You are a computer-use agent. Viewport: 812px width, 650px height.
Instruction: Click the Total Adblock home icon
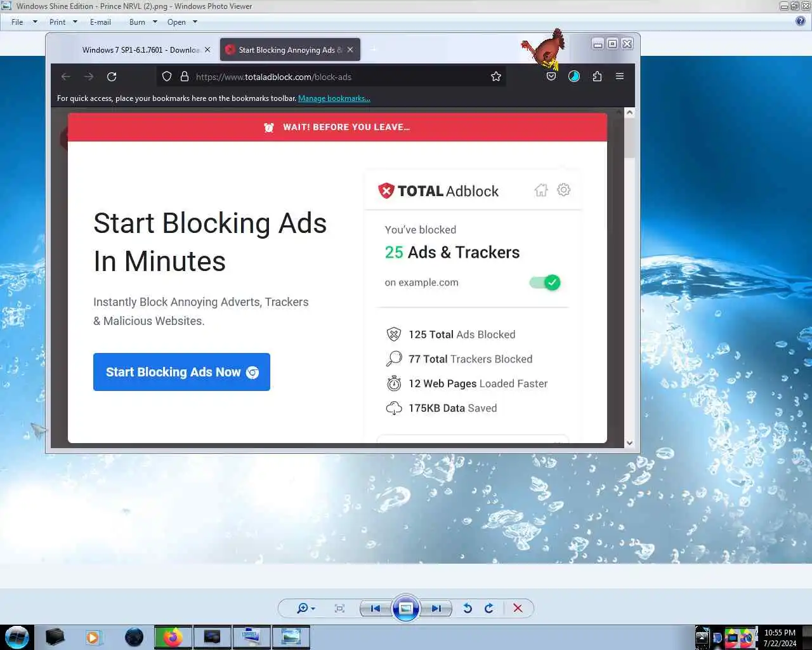[541, 190]
